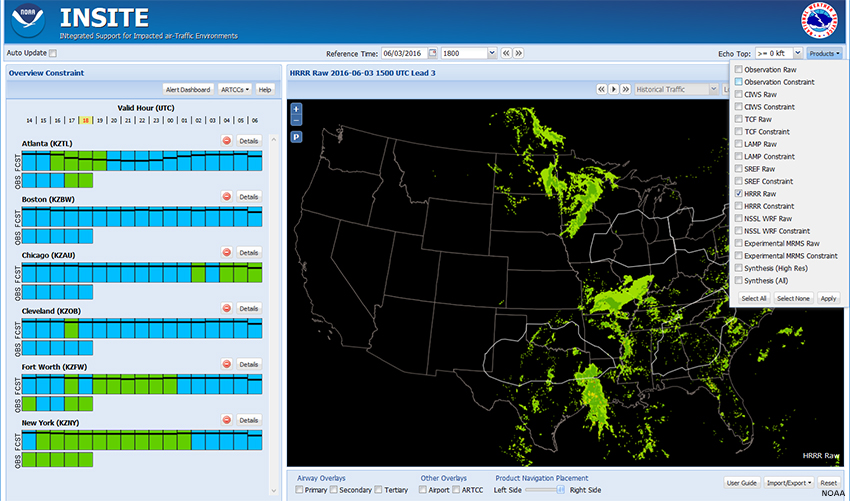Fast-forward the product loop

pos(626,89)
